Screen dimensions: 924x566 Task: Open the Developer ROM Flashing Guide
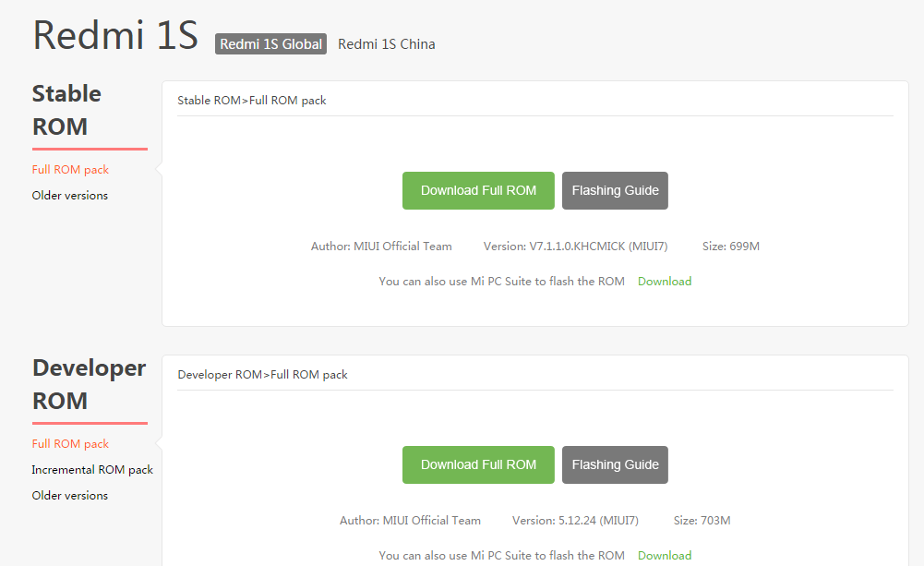(x=615, y=464)
